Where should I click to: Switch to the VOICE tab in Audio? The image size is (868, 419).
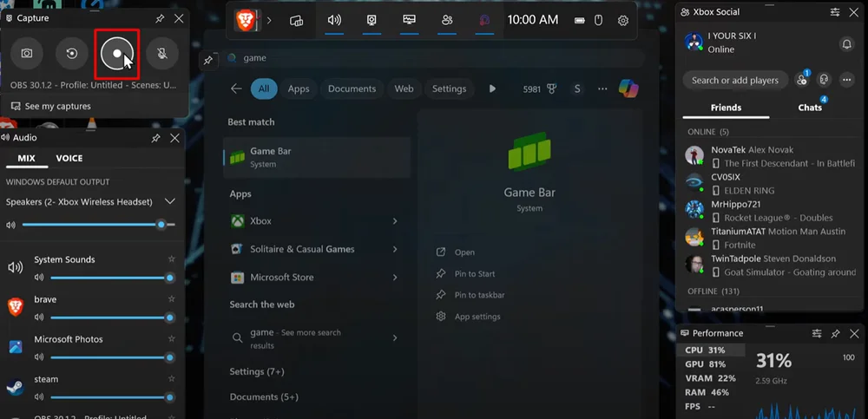tap(69, 159)
